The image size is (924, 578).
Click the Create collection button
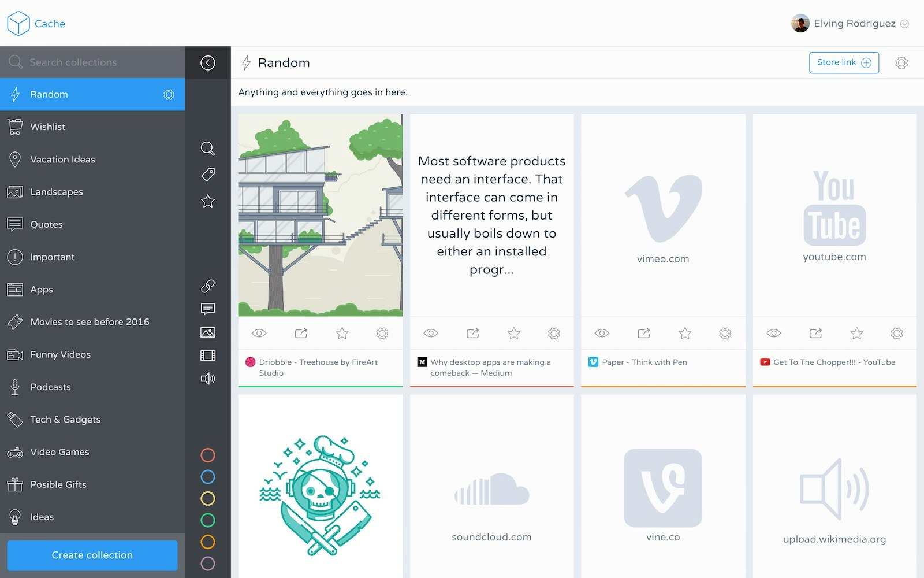92,555
